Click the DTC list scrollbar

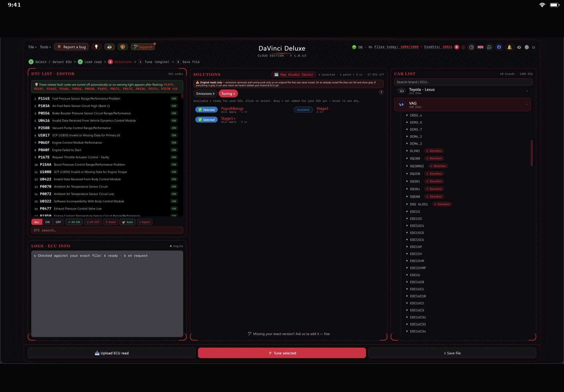click(x=182, y=96)
